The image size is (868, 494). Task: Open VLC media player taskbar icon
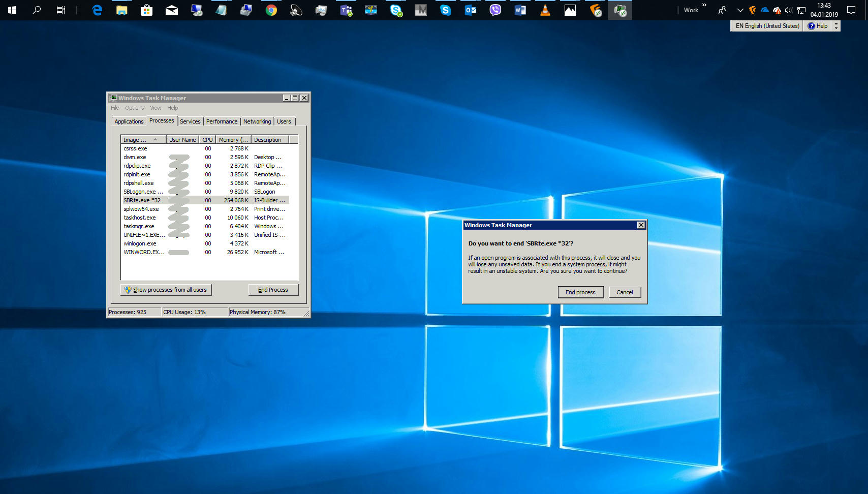pos(545,10)
